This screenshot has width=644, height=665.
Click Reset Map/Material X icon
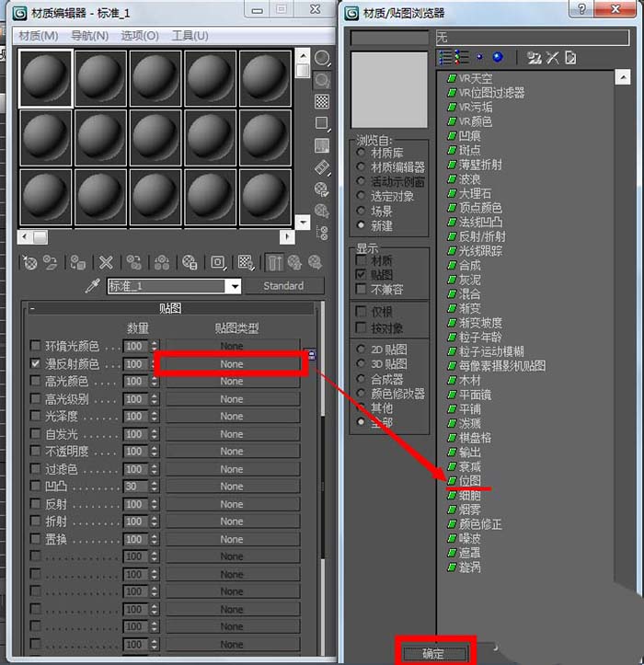(x=106, y=262)
